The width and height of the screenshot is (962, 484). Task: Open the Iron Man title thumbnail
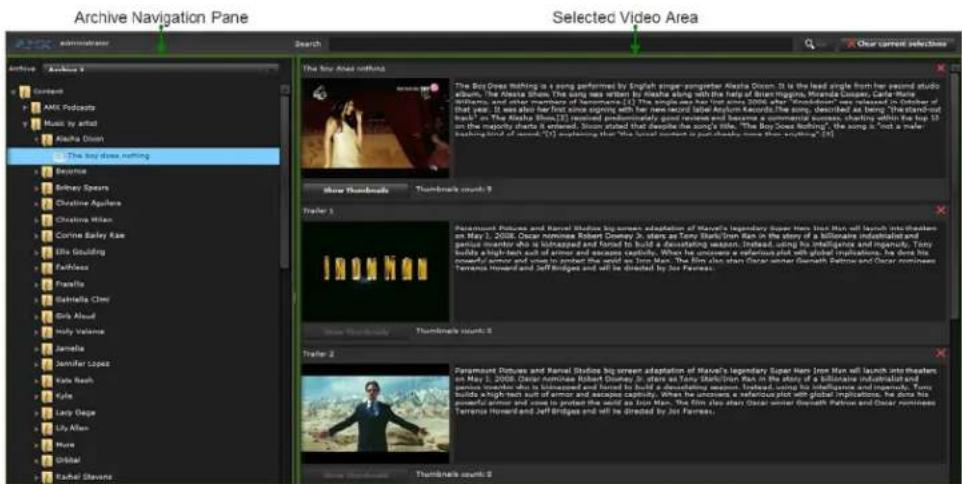(x=375, y=271)
